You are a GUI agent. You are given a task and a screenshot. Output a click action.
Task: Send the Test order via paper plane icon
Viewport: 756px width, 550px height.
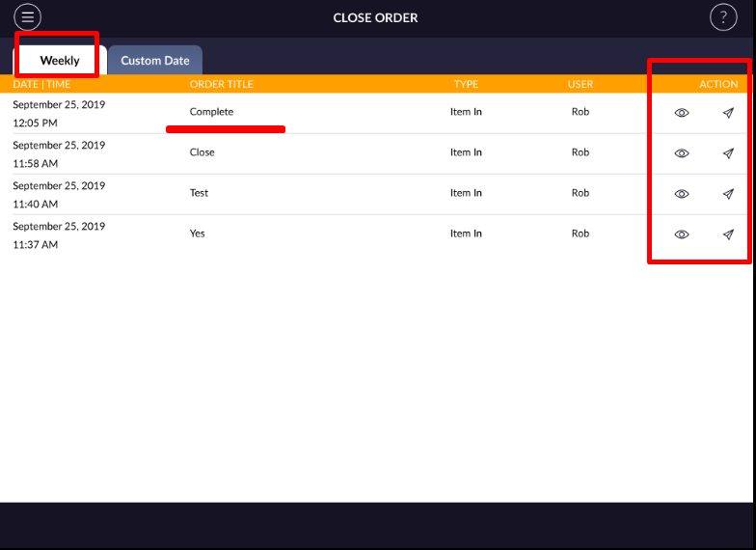coord(728,194)
